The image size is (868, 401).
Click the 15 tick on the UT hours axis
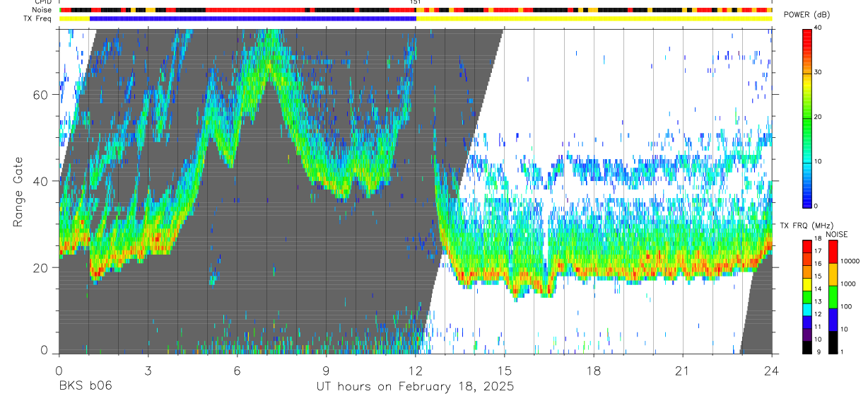tap(505, 370)
